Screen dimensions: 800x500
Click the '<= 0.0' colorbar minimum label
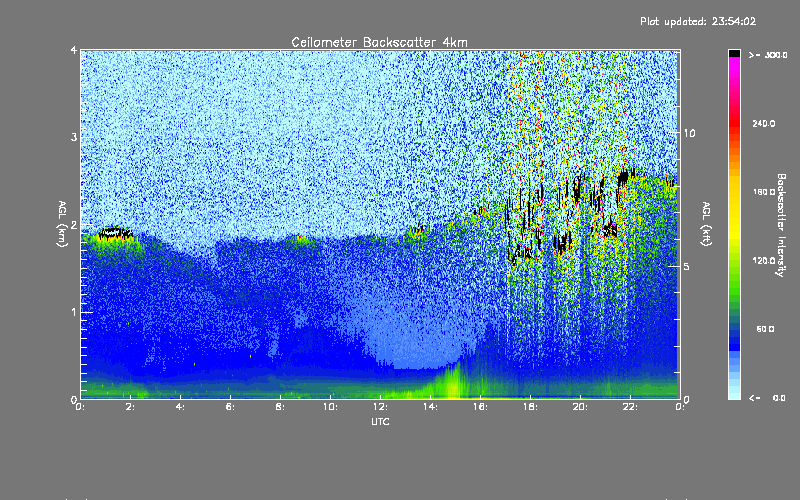(x=767, y=398)
